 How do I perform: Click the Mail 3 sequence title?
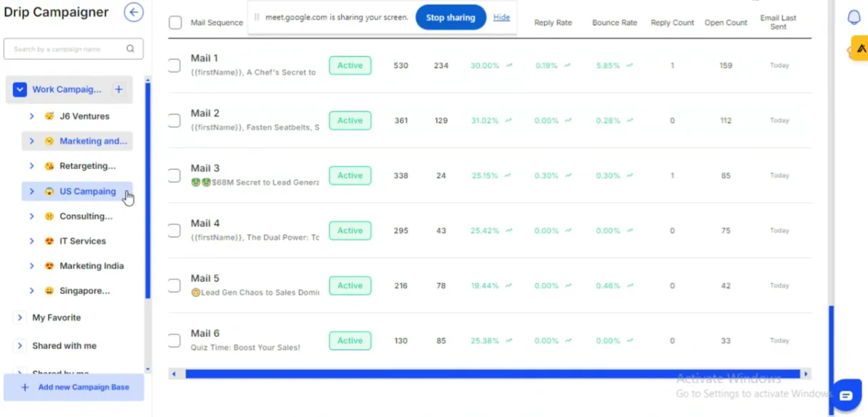[x=205, y=169]
